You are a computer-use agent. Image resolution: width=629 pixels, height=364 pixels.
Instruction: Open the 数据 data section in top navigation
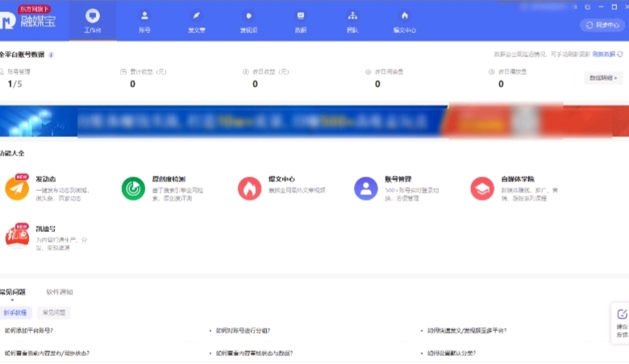click(x=301, y=21)
